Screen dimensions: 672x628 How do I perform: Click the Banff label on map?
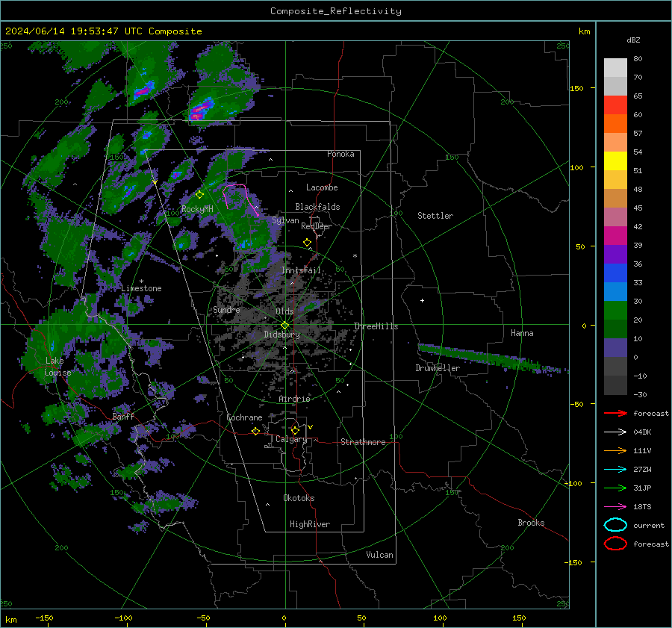[x=123, y=417]
